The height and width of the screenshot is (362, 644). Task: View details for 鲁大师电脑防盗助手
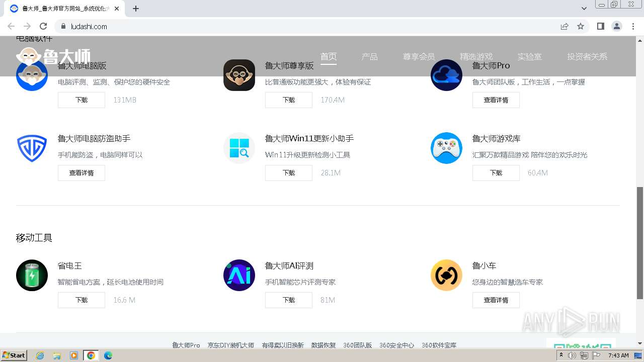click(x=82, y=173)
